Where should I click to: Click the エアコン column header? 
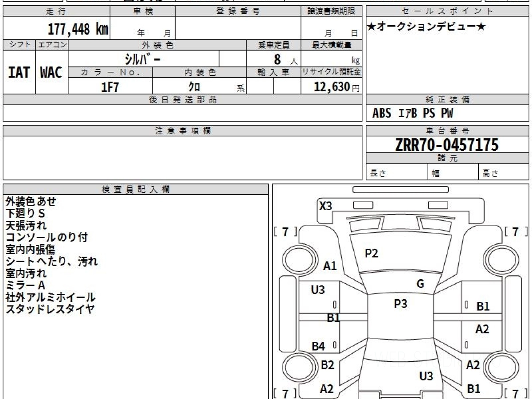pos(52,45)
